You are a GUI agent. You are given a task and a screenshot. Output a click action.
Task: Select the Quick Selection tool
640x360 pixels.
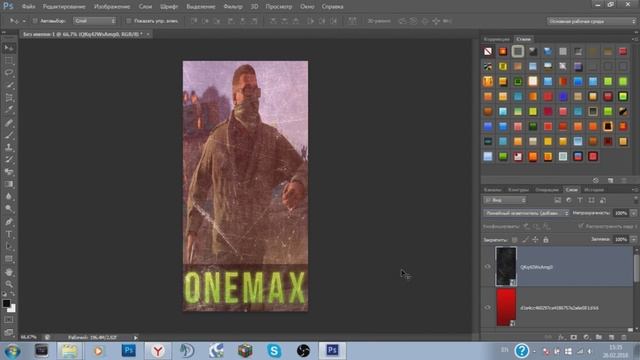point(9,85)
